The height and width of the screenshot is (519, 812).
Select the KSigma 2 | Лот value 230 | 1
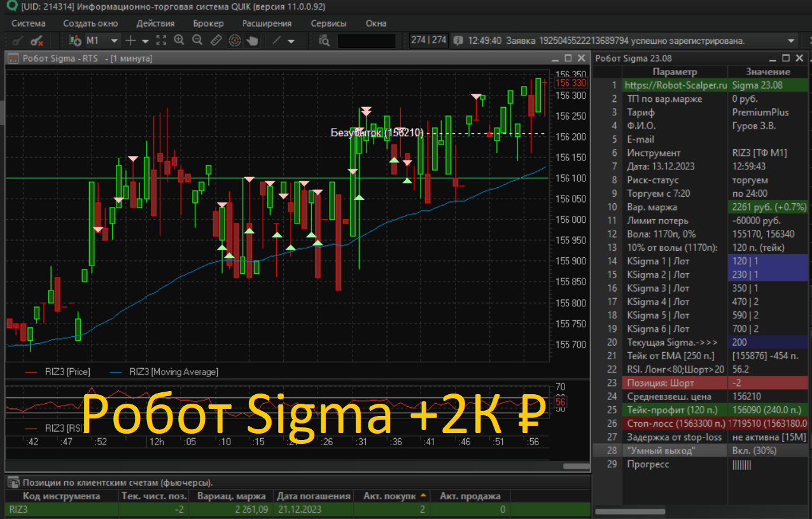[x=768, y=274]
